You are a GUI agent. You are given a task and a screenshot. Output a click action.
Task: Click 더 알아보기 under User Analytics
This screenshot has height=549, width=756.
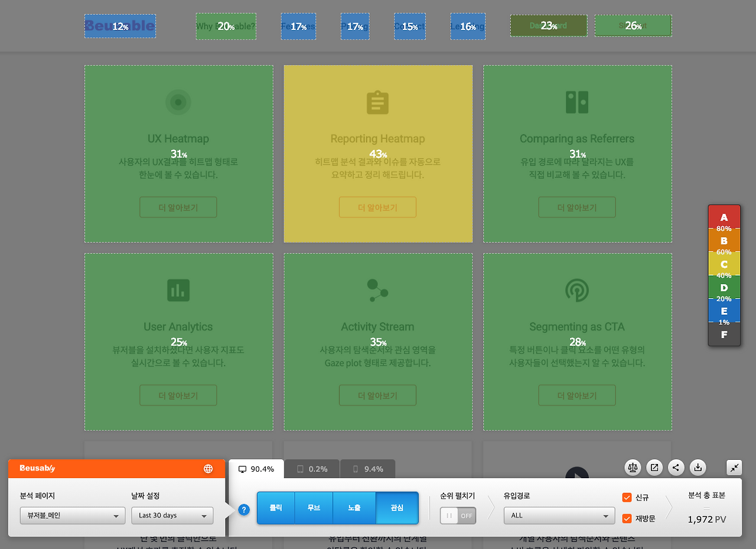178,396
